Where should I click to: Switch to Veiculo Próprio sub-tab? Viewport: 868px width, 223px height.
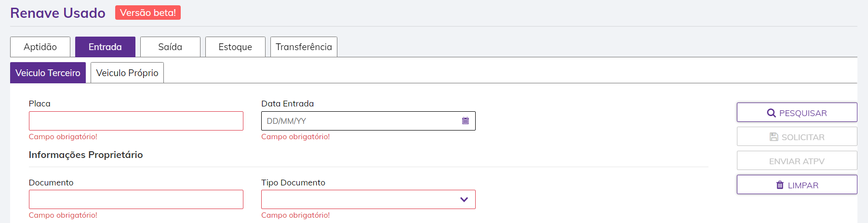click(127, 73)
